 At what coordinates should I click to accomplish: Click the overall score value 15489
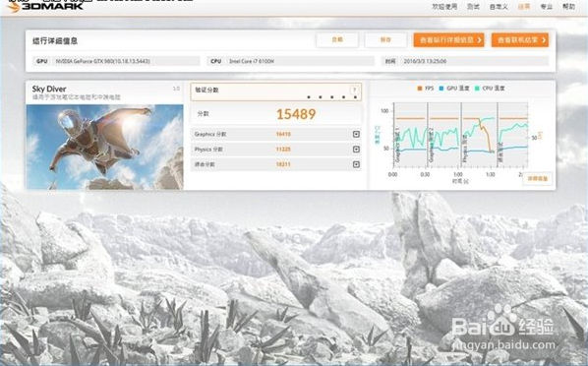[x=296, y=114]
